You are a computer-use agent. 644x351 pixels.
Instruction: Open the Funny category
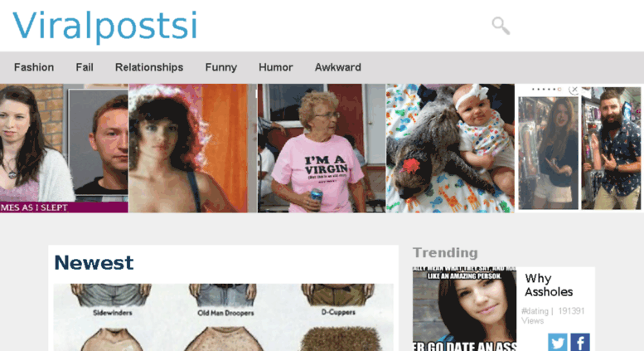pos(221,67)
